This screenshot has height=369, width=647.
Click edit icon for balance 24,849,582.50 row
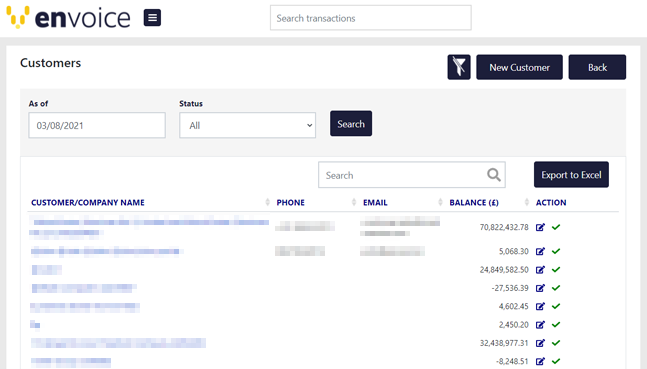tap(540, 270)
